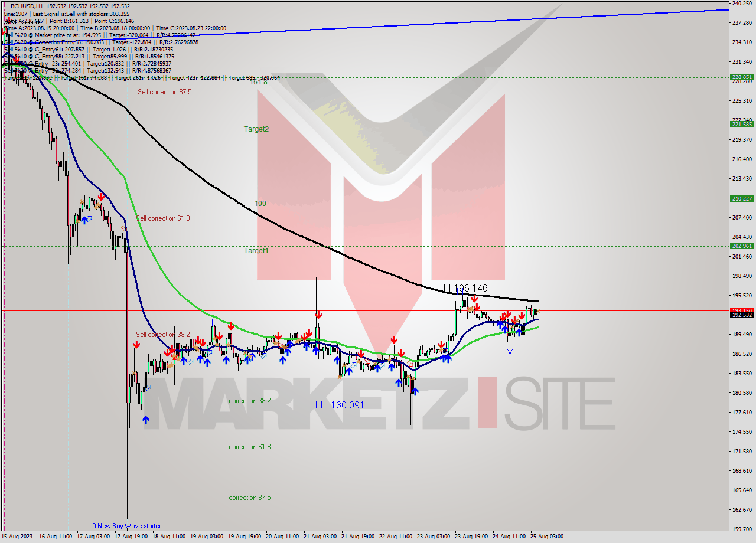Image resolution: width=756 pixels, height=543 pixels.
Task: Click the 240.250 price axis label
Action: pyautogui.click(x=742, y=4)
